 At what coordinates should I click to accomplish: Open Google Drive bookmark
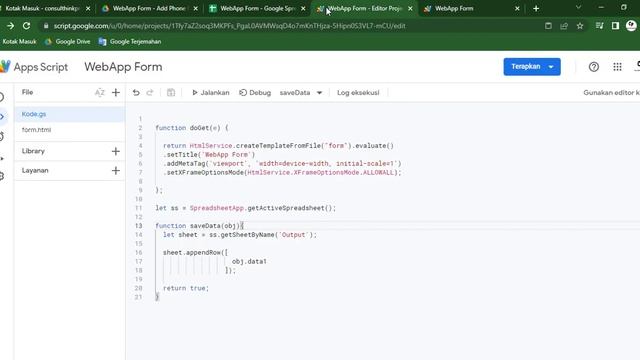(x=67, y=42)
